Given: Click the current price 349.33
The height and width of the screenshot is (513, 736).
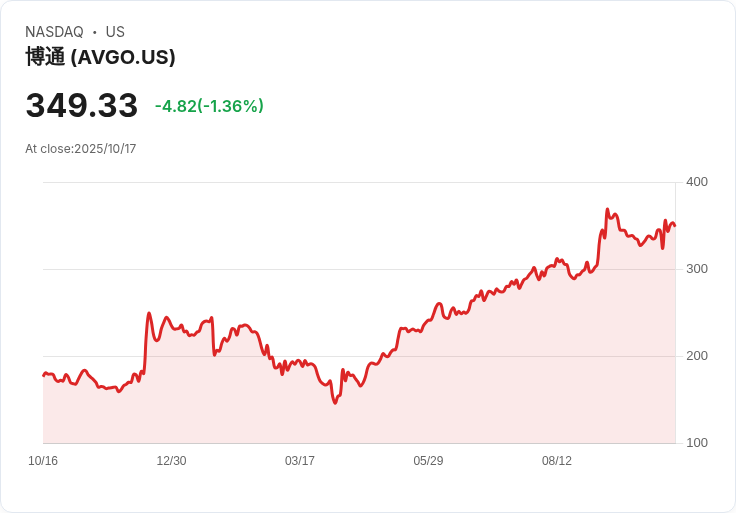Looking at the screenshot, I should (82, 105).
